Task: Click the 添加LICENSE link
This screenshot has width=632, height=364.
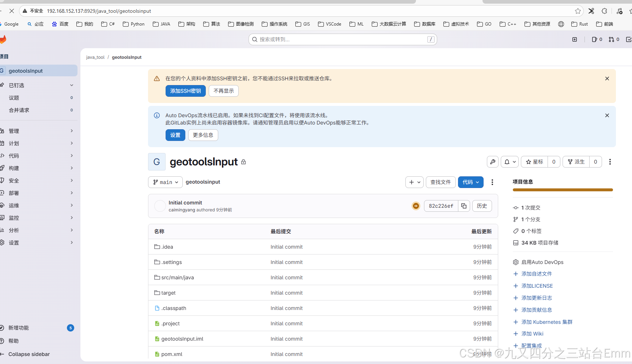Action: pos(537,286)
